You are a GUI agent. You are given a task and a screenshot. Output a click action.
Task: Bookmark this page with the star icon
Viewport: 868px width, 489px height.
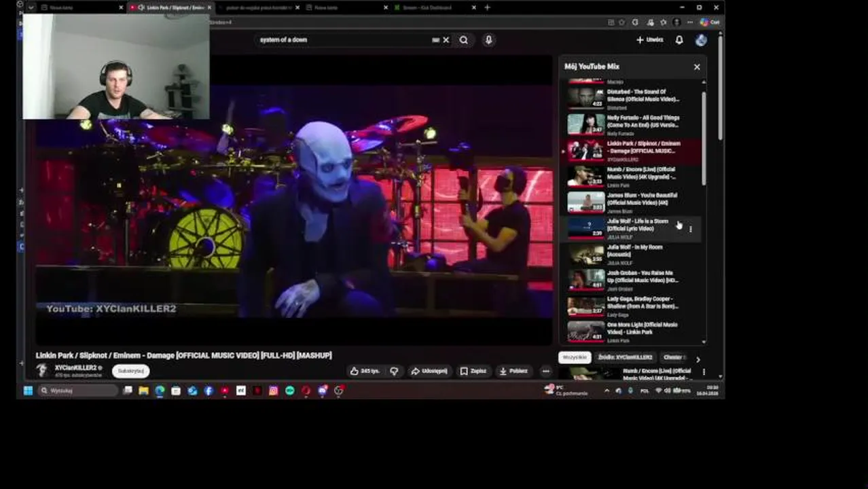(621, 22)
